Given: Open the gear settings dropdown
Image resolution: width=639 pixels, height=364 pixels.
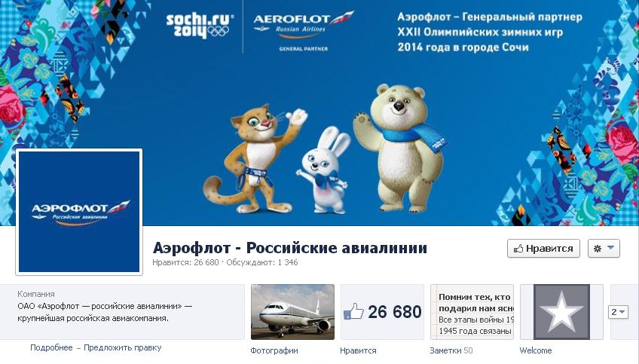Looking at the screenshot, I should point(604,248).
